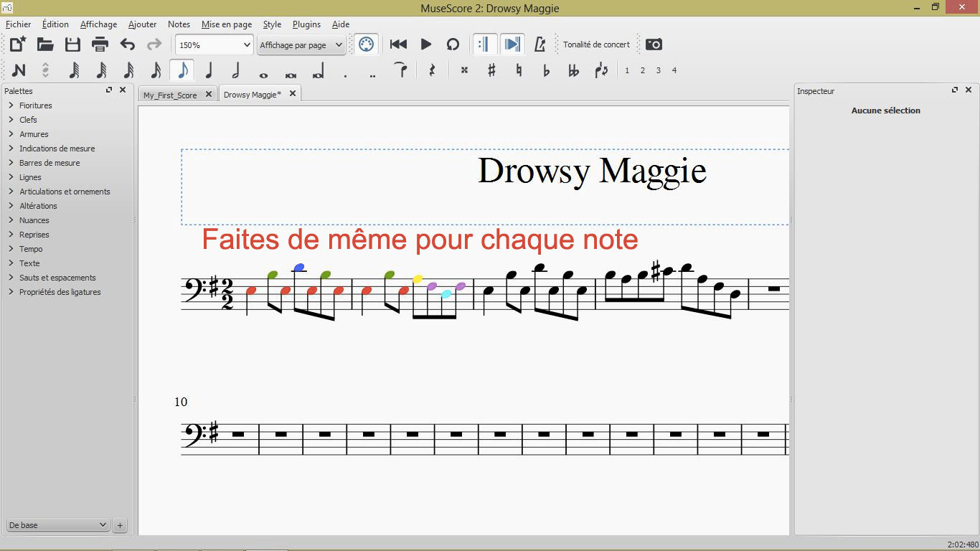
Task: Open the De base workspace dropdown
Action: (57, 525)
